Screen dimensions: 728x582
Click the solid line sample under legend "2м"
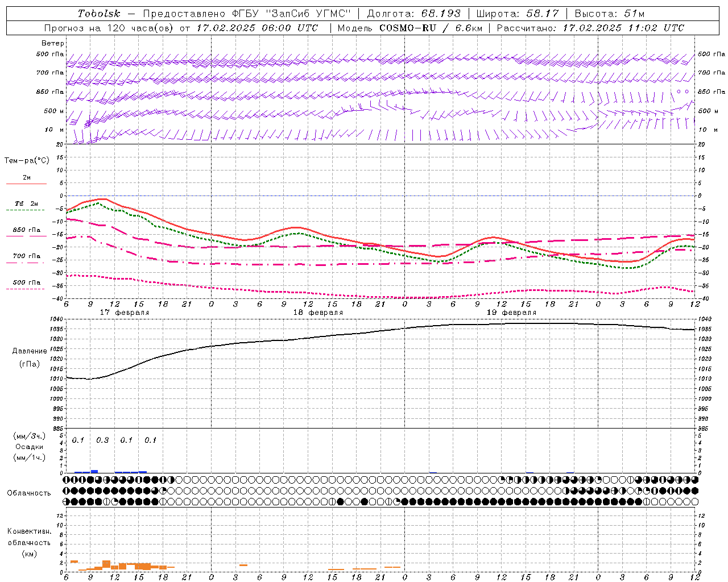27,184
